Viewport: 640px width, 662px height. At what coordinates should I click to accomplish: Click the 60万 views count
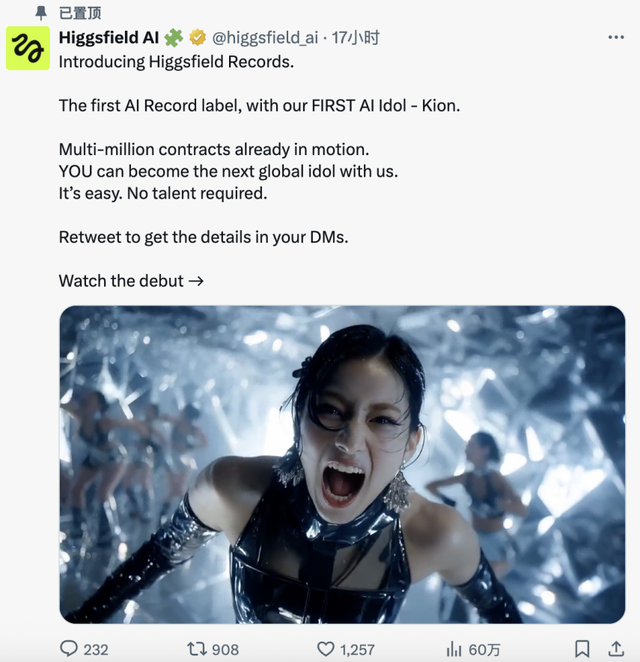click(484, 649)
